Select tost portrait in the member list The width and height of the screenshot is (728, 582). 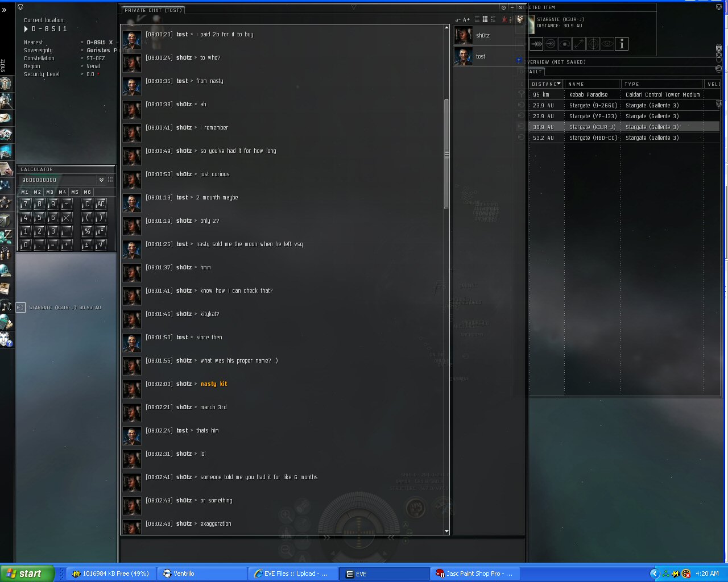464,56
